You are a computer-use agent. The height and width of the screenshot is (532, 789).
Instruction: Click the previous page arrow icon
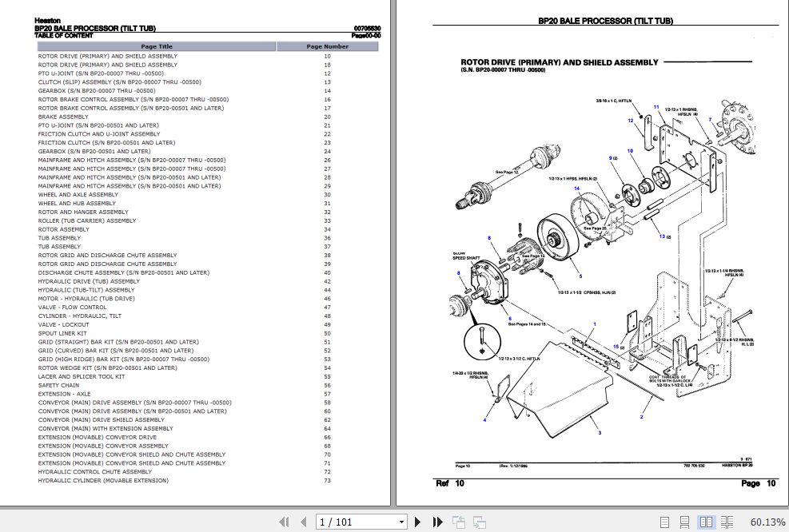pos(305,522)
